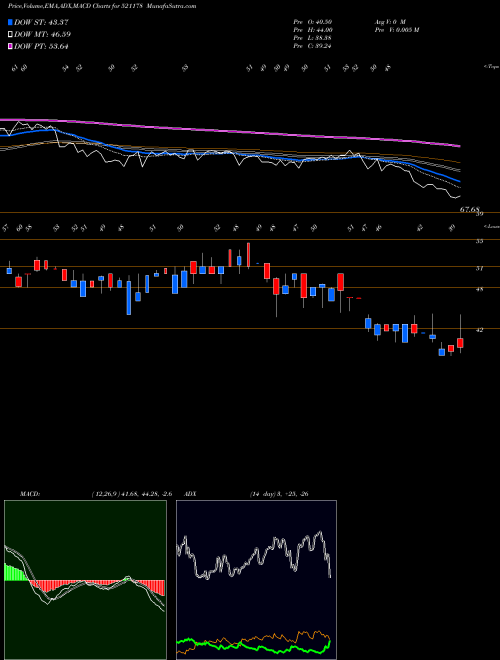Click the MACD: panel title

(x=29, y=494)
